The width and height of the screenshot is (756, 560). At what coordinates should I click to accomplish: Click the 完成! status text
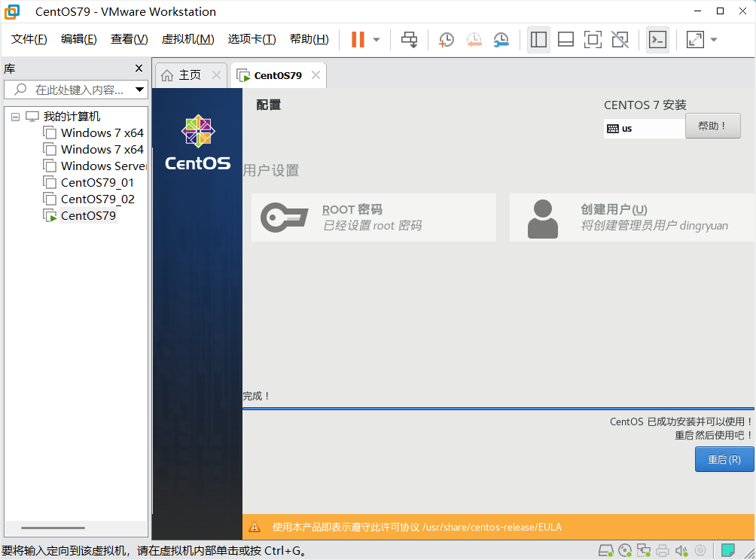tap(256, 396)
